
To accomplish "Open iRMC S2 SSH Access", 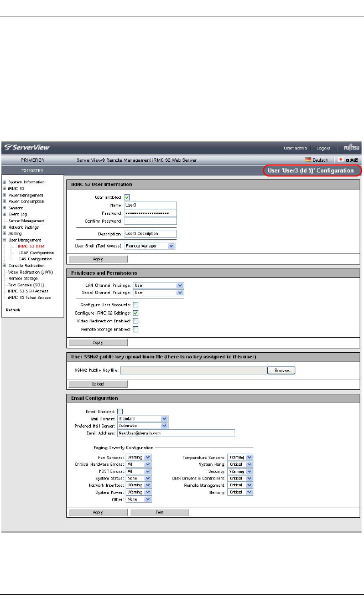I will (28, 291).
